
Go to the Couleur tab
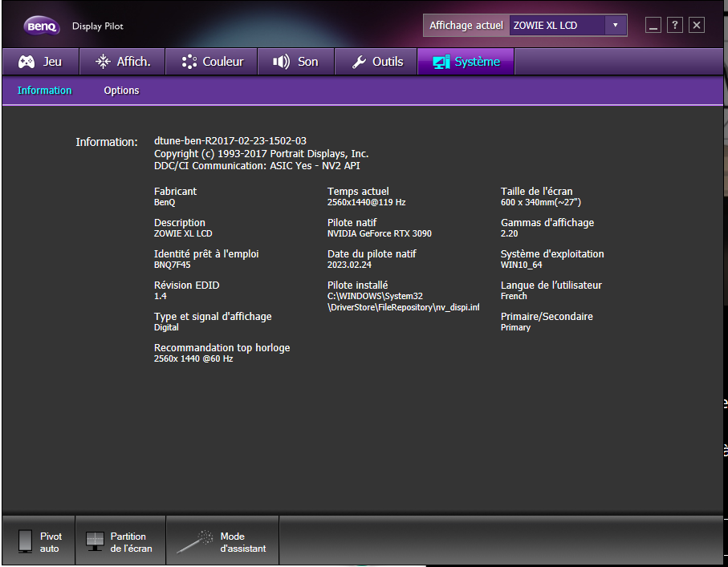pyautogui.click(x=212, y=62)
